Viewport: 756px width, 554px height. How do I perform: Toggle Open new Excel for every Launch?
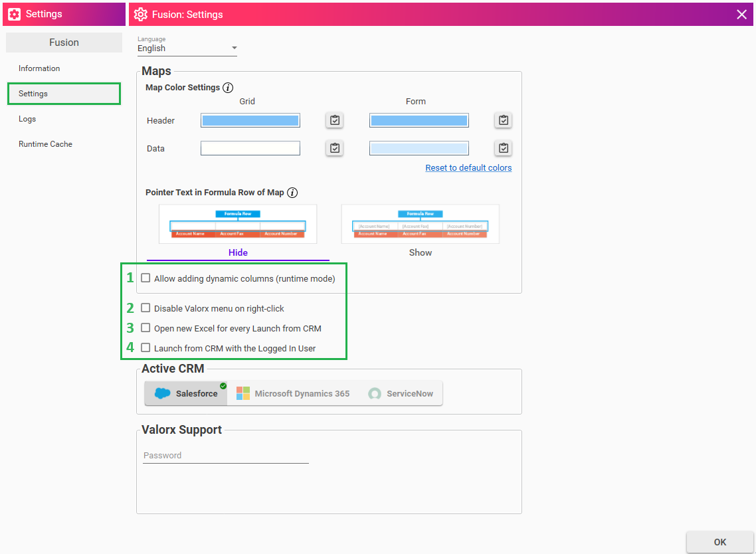click(x=145, y=328)
